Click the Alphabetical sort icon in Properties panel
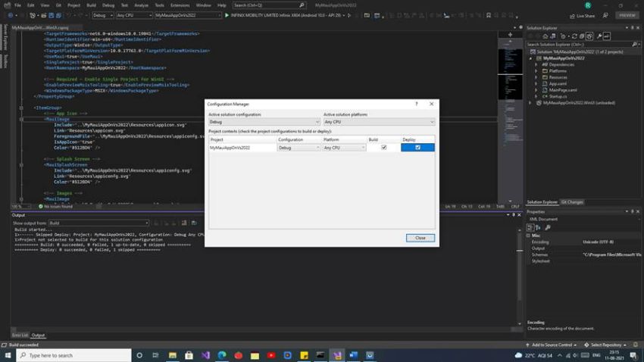Image resolution: width=644 pixels, height=362 pixels. click(538, 227)
